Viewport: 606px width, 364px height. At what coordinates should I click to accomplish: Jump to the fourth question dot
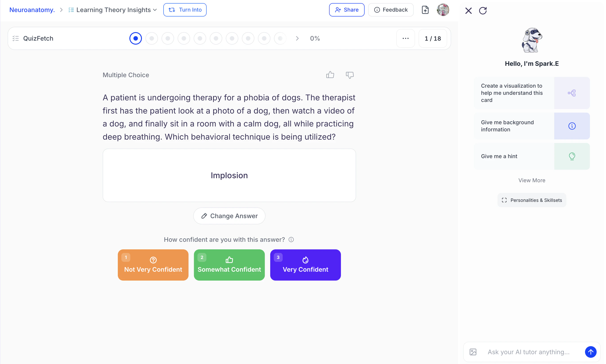coord(184,39)
